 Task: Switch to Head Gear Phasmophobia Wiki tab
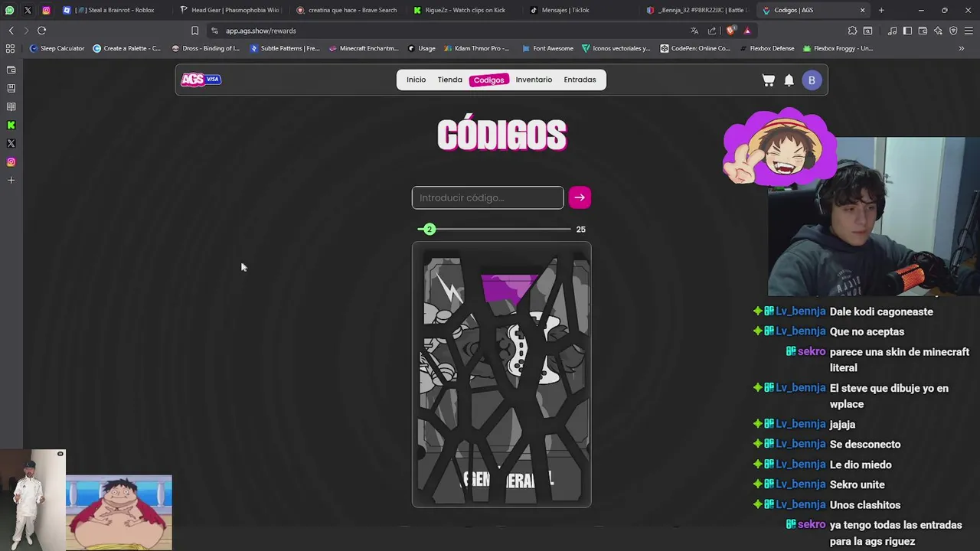pyautogui.click(x=230, y=10)
